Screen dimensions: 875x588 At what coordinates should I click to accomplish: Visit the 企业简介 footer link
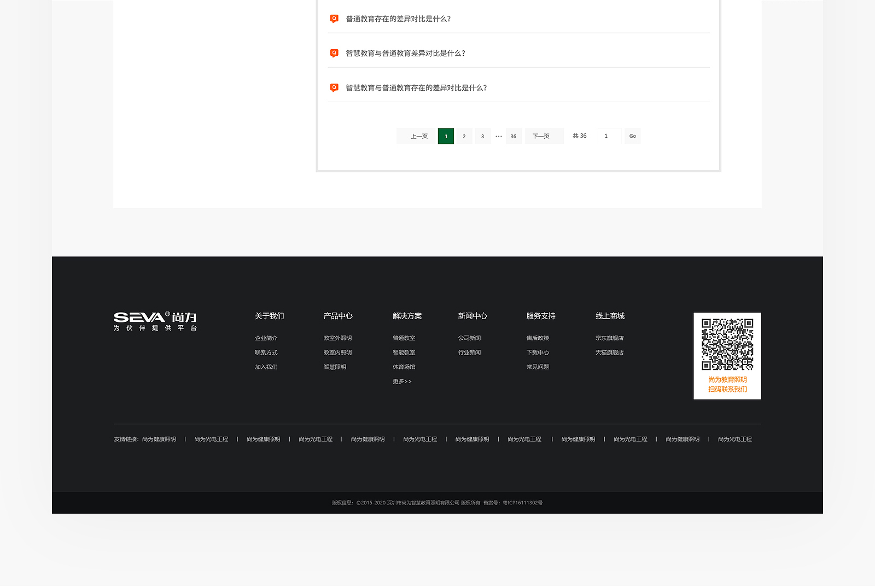tap(266, 338)
